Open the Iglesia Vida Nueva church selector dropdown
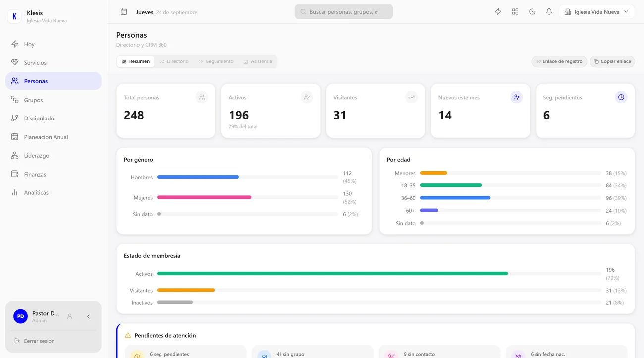Viewport: 644px width, 358px height. click(596, 12)
